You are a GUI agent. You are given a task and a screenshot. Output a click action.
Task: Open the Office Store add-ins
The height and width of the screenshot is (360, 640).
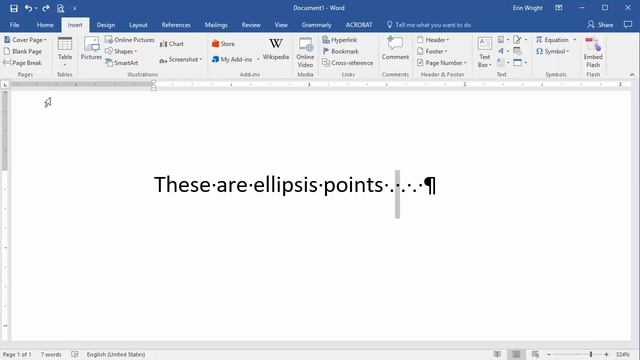pos(223,44)
